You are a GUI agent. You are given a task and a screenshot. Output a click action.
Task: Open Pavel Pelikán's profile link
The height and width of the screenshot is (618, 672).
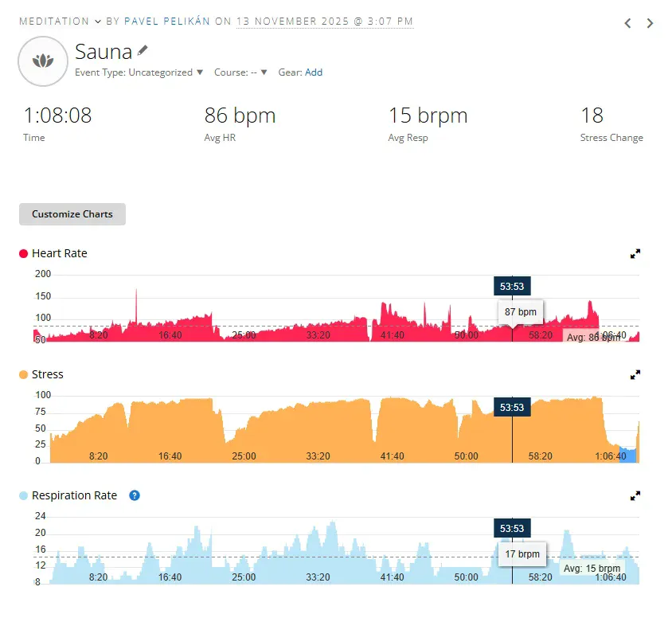pos(167,22)
